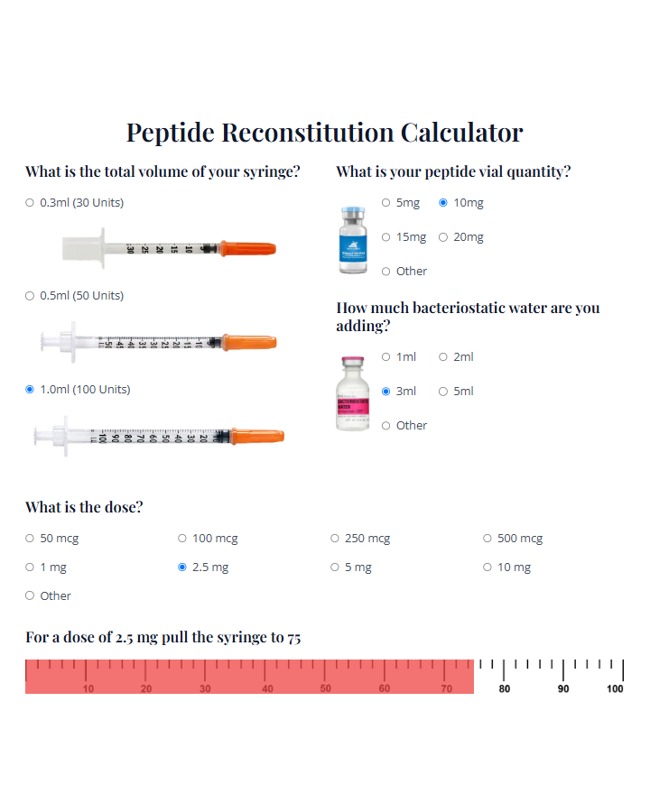The height and width of the screenshot is (812, 650).
Task: Select 20mg peptide vial quantity
Action: coord(443,236)
